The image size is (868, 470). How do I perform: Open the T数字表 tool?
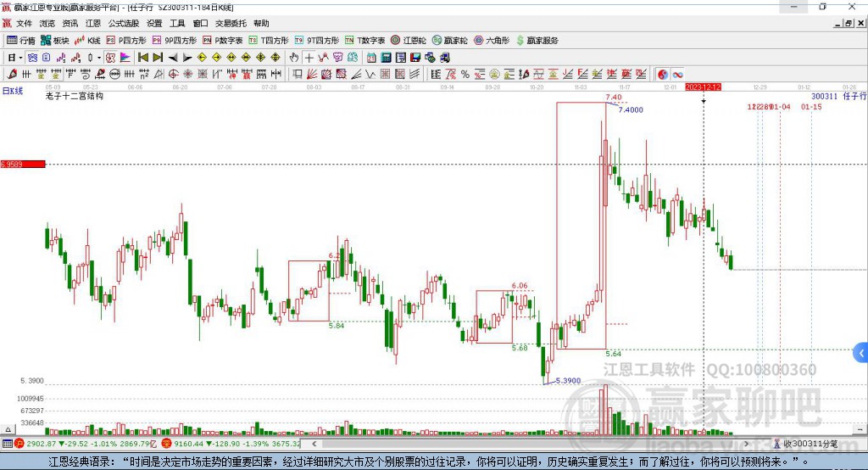(364, 41)
